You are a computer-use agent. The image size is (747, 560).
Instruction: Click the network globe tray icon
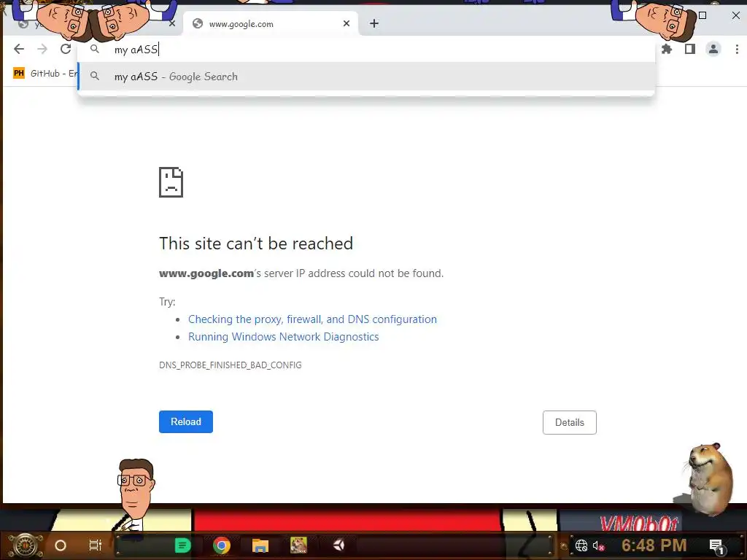tap(581, 545)
